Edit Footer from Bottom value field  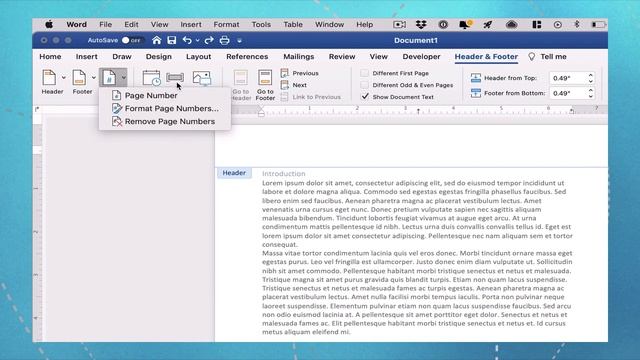tap(567, 93)
